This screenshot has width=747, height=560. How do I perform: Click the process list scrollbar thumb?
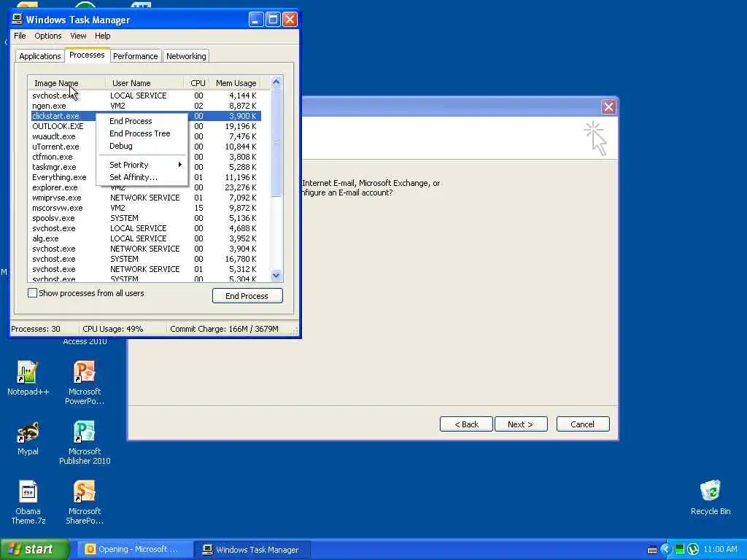[276, 142]
